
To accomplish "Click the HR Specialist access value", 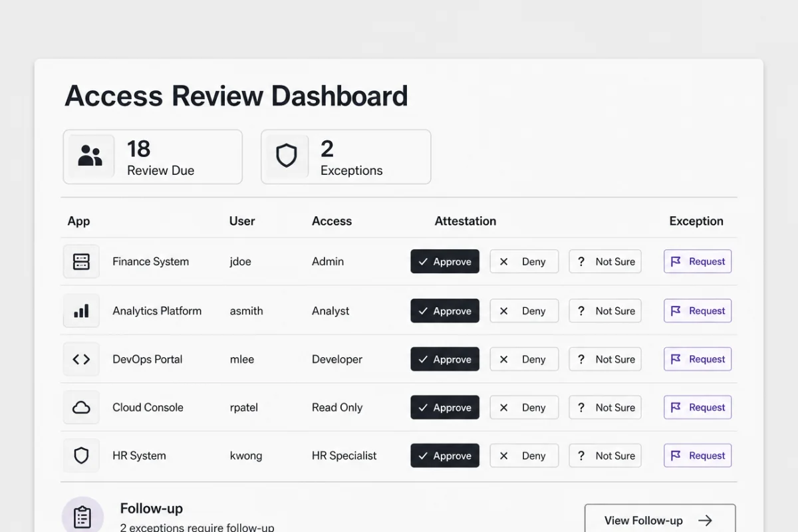I will [344, 456].
